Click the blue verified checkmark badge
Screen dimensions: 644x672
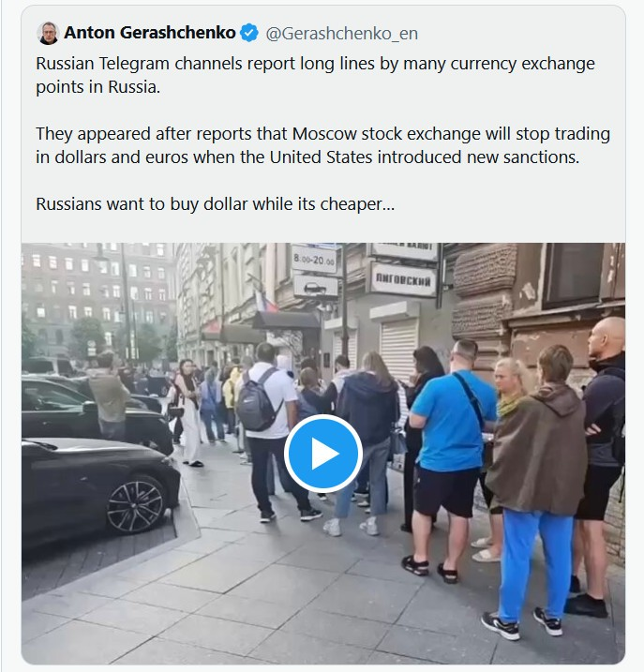tap(249, 33)
